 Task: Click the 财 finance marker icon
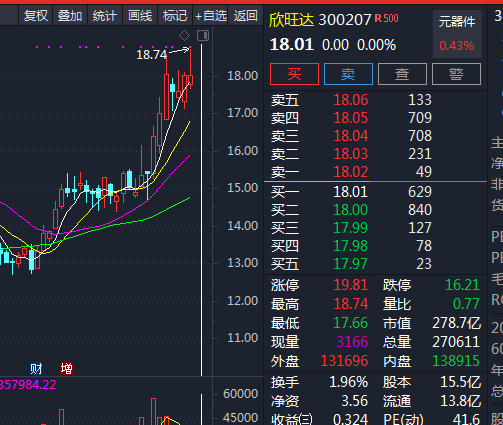(36, 369)
